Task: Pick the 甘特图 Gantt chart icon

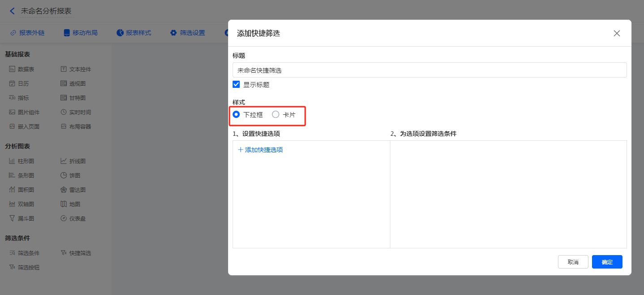Action: [x=64, y=98]
